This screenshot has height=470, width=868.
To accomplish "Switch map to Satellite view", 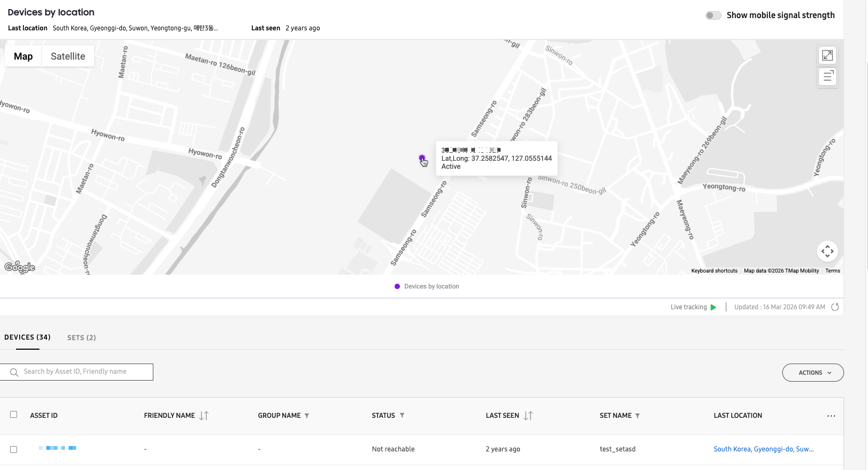I will [68, 56].
